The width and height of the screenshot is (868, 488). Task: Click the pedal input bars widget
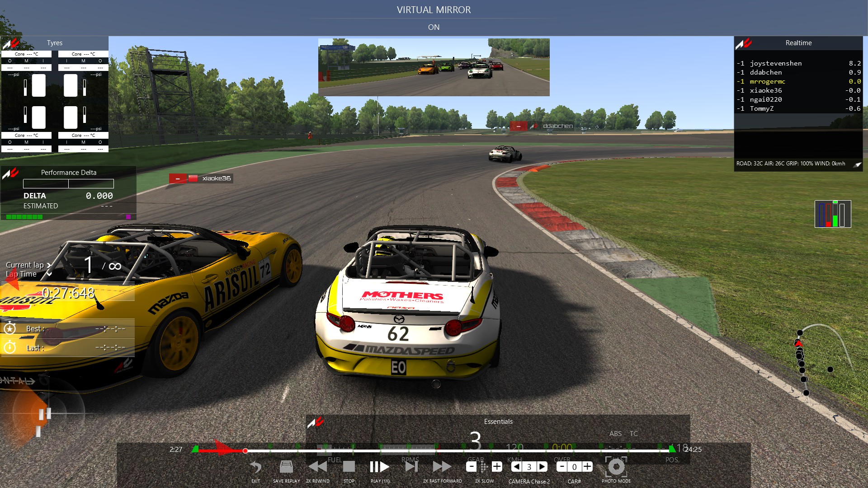pyautogui.click(x=833, y=214)
